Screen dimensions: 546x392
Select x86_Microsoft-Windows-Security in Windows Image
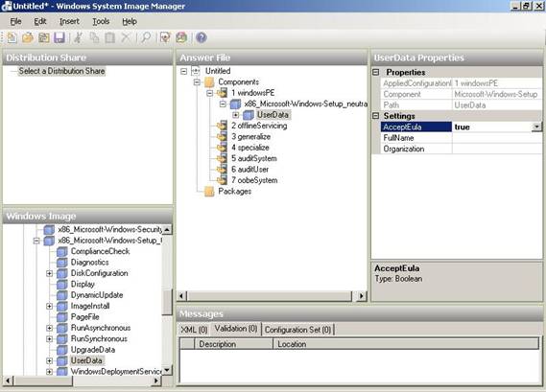pos(110,230)
